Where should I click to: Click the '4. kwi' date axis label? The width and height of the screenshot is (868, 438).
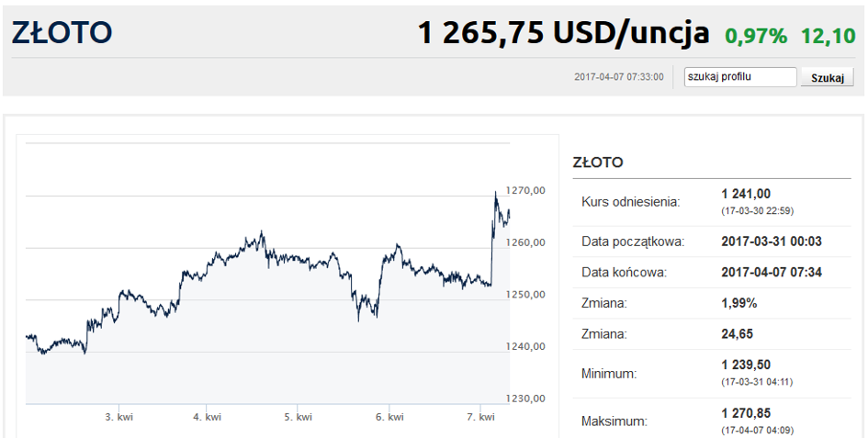[x=207, y=417]
